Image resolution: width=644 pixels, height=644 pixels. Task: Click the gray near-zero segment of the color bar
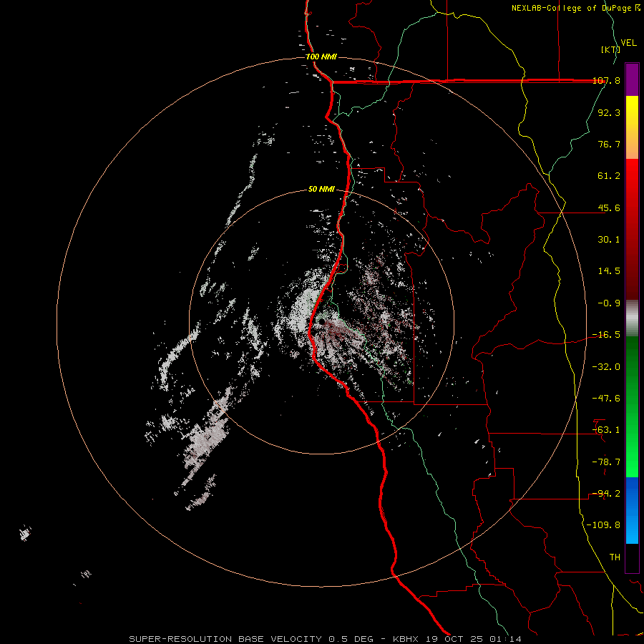click(x=632, y=318)
